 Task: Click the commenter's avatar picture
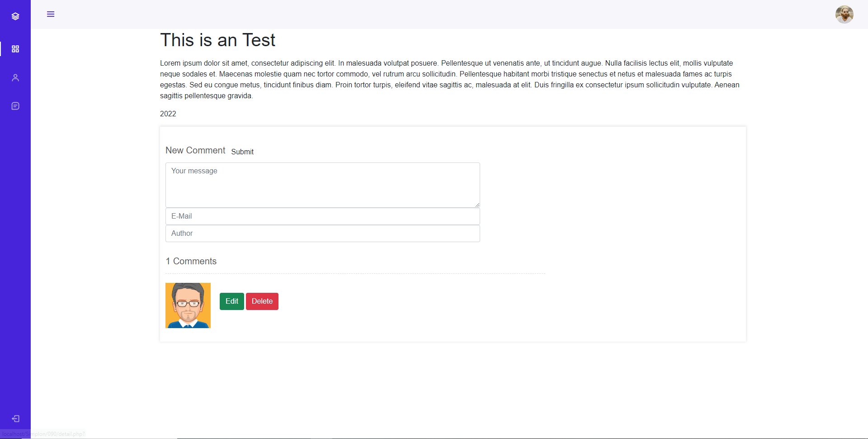[x=188, y=305]
